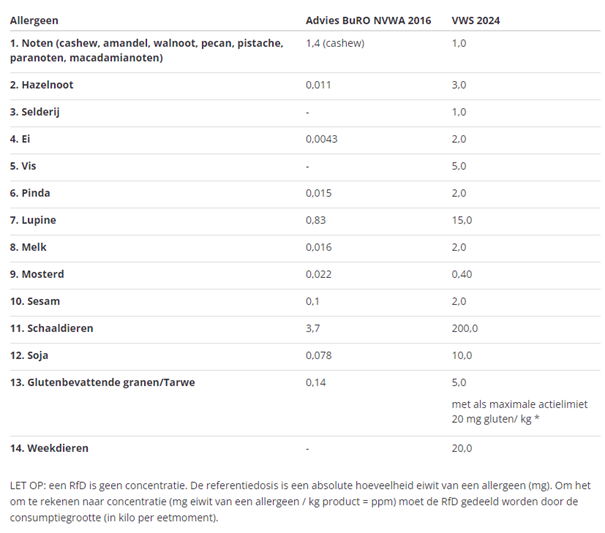This screenshot has width=605, height=533.
Task: Select the '12. Soja' row label
Action: pos(32,355)
